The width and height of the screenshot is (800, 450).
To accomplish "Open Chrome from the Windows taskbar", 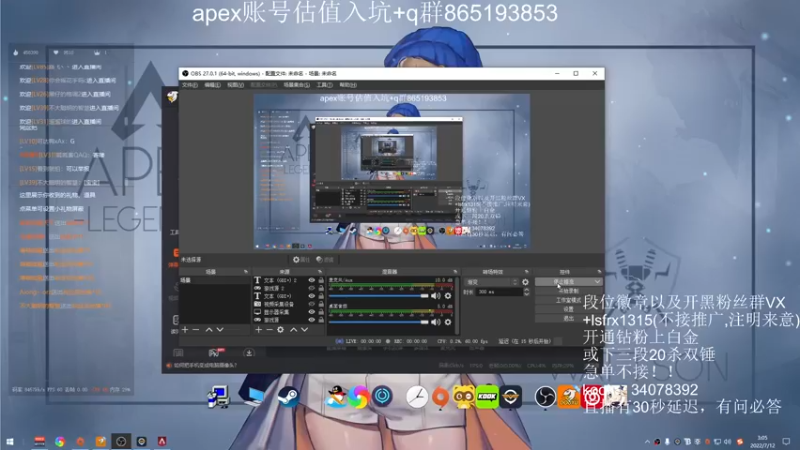I will pyautogui.click(x=60, y=442).
